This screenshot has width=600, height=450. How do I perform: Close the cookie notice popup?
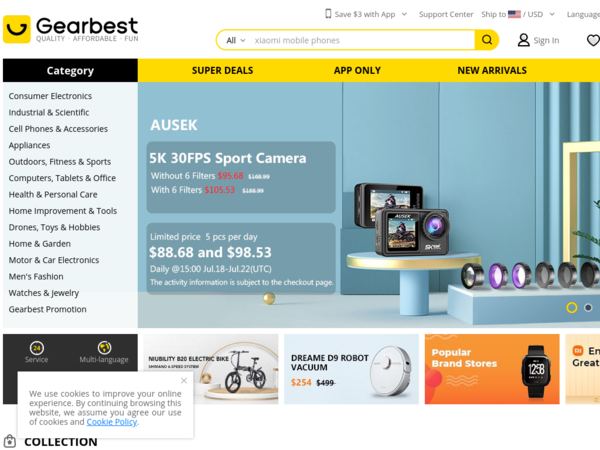click(184, 380)
